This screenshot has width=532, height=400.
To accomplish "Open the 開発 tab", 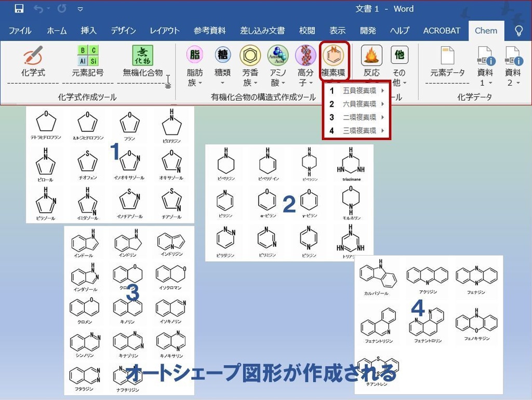I will point(368,31).
